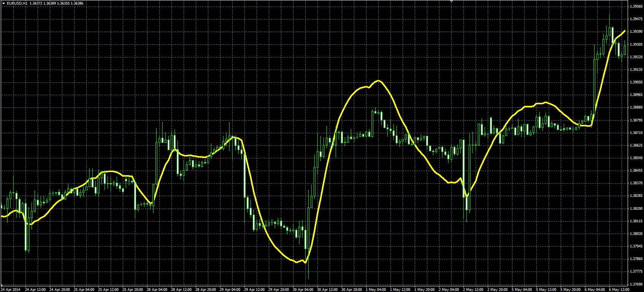Click the EURUSD,H1 chart title
Viewport: 644px width, 292px height.
(17, 3)
